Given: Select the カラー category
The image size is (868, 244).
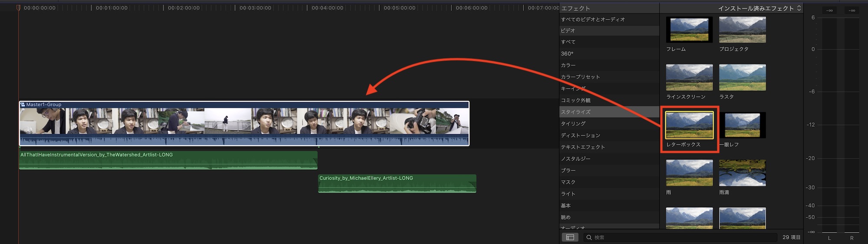Looking at the screenshot, I should click(x=609, y=65).
